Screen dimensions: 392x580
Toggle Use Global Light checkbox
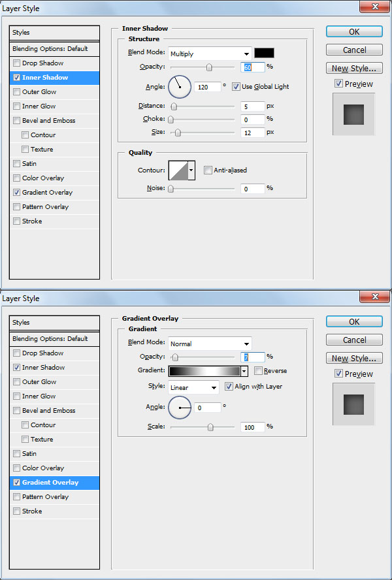tap(235, 87)
